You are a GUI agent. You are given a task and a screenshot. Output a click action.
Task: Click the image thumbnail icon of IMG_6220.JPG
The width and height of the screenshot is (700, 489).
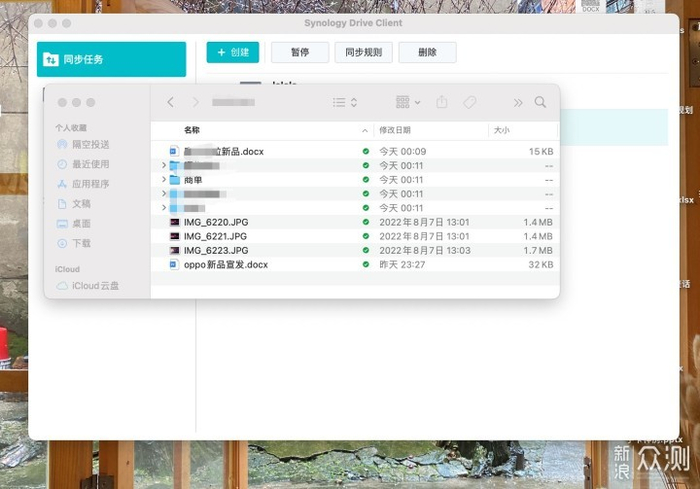pyautogui.click(x=174, y=222)
